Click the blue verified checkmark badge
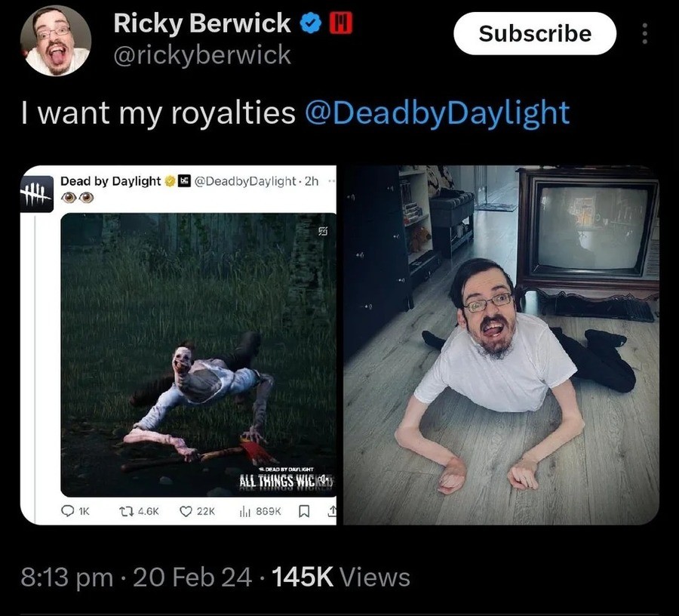 click(311, 23)
